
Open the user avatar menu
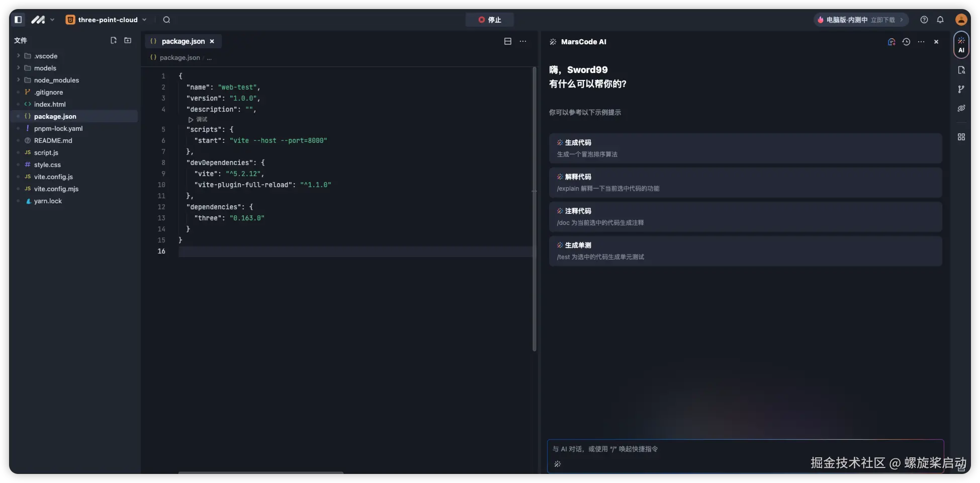tap(961, 20)
